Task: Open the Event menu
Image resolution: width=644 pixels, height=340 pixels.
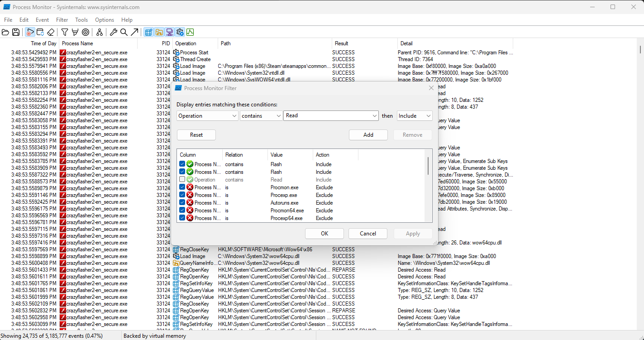Action: pos(42,20)
